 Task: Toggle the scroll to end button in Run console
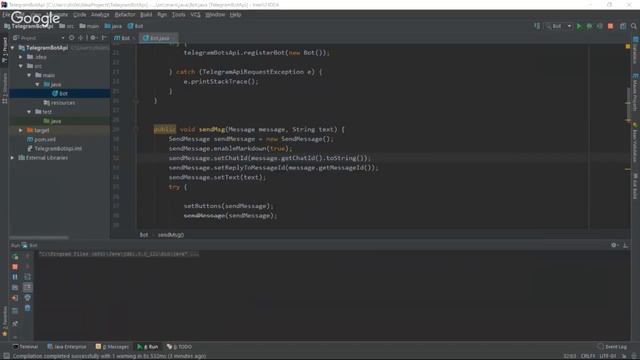click(x=27, y=287)
